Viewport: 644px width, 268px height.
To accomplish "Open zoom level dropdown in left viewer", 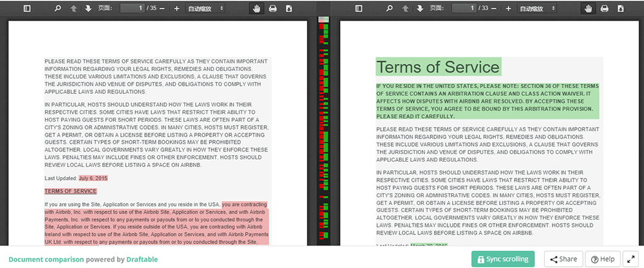I will 205,8.
